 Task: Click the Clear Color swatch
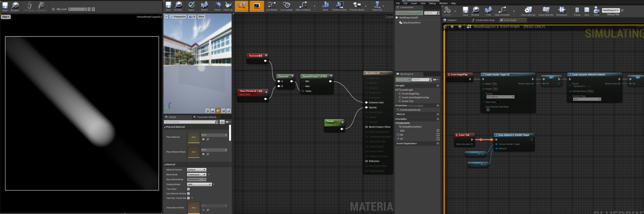point(498,102)
